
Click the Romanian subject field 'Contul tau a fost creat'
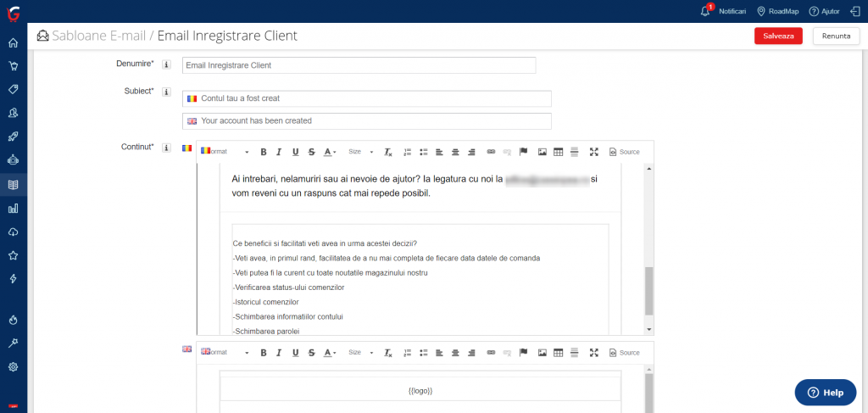(366, 98)
